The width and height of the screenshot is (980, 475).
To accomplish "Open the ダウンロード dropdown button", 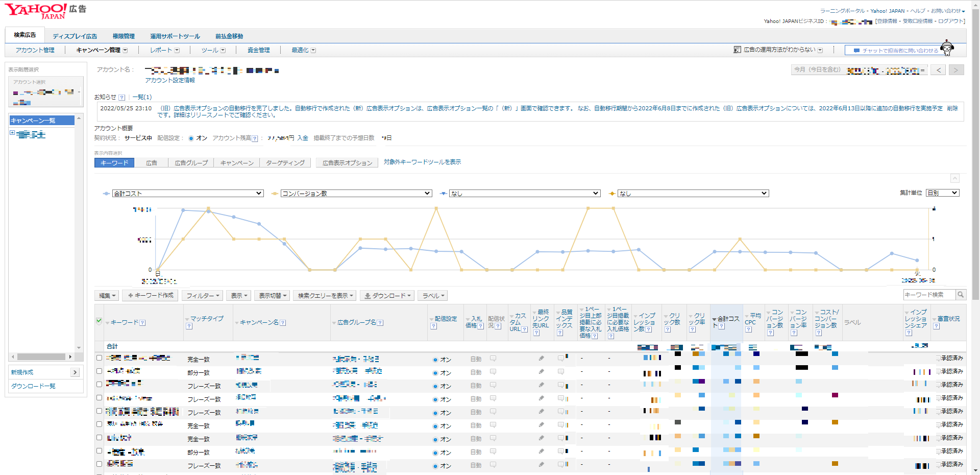I will tap(388, 296).
